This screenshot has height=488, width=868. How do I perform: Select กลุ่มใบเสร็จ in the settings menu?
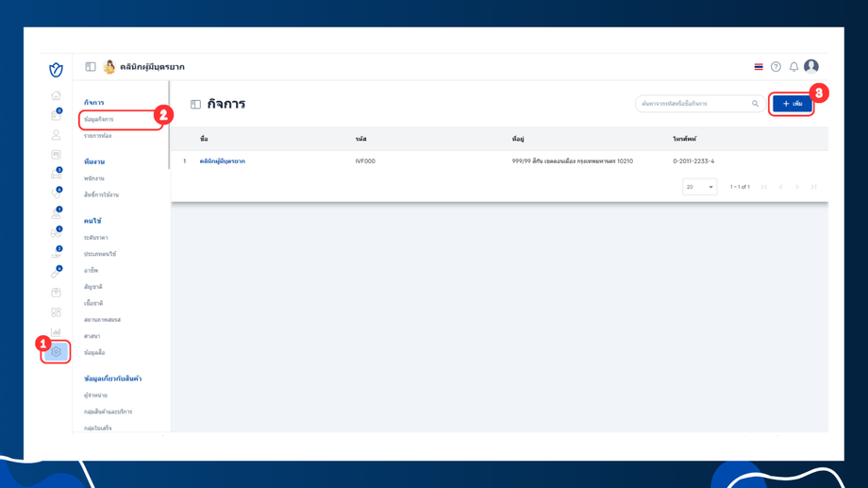97,429
